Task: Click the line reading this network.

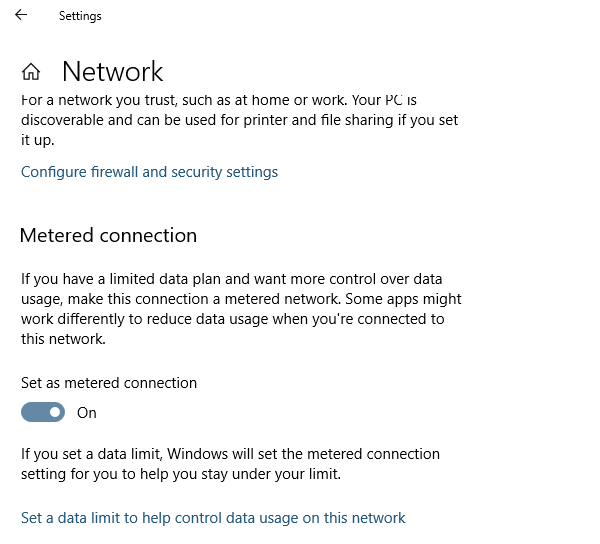Action: tap(63, 339)
